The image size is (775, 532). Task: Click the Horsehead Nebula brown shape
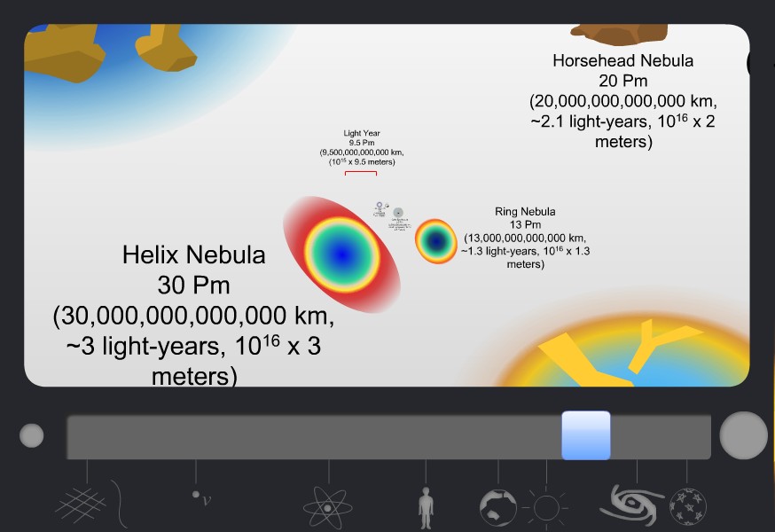pos(619,34)
